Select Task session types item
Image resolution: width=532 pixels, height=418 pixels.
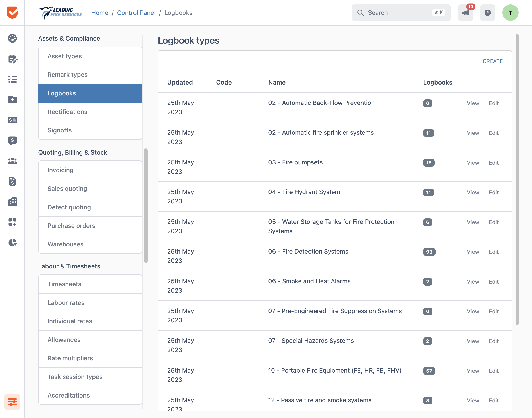pos(90,377)
